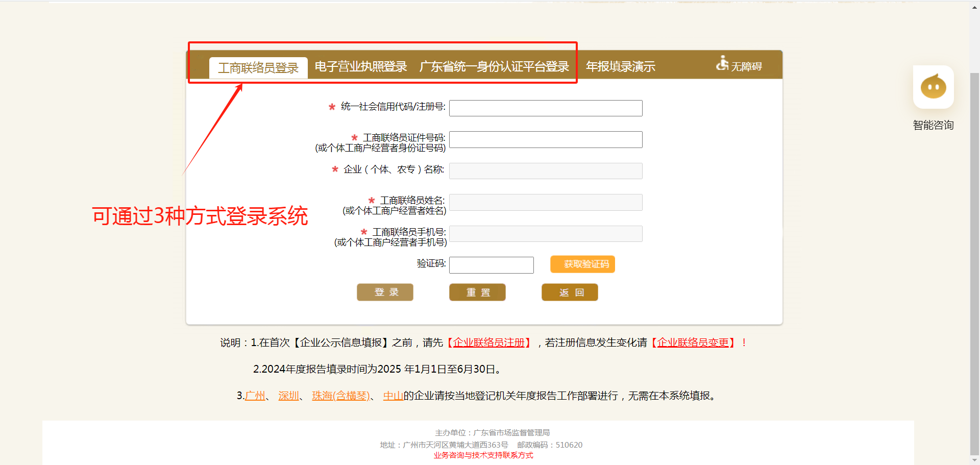Focus the 统一社会信用代码/注册号 input field

pos(545,108)
